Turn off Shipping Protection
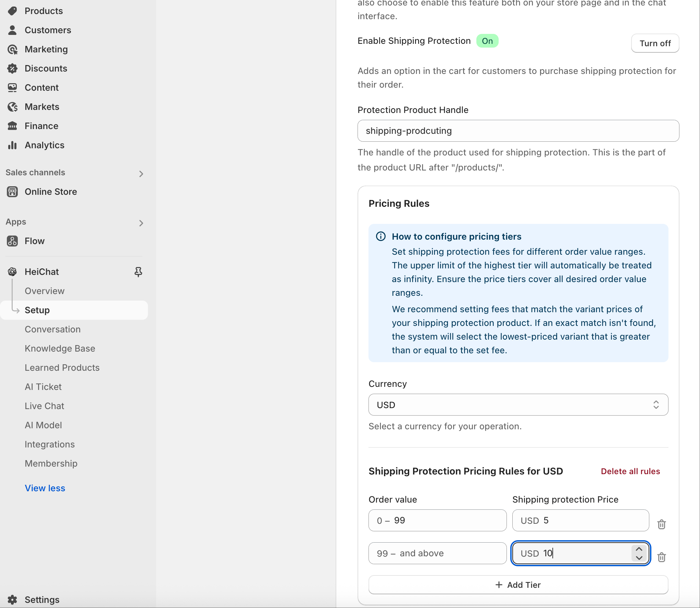The width and height of the screenshot is (700, 608). [x=655, y=43]
